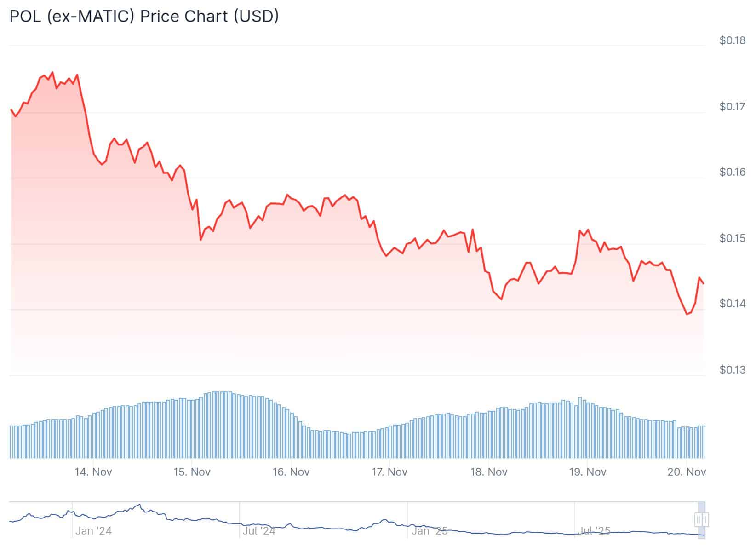Click the POL (ex-MATIC) Price Chart title
The image size is (756, 552).
click(x=144, y=16)
